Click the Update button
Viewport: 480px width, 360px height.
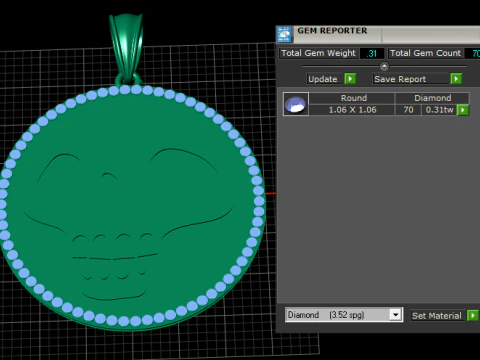click(323, 79)
